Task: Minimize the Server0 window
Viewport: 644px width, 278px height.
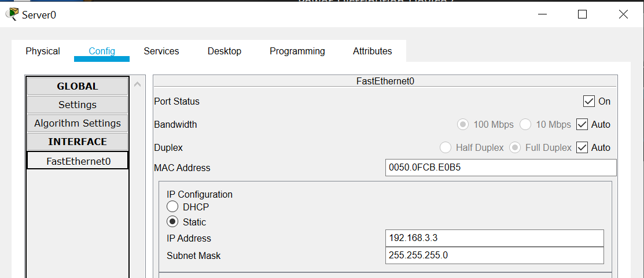Action: [x=543, y=14]
